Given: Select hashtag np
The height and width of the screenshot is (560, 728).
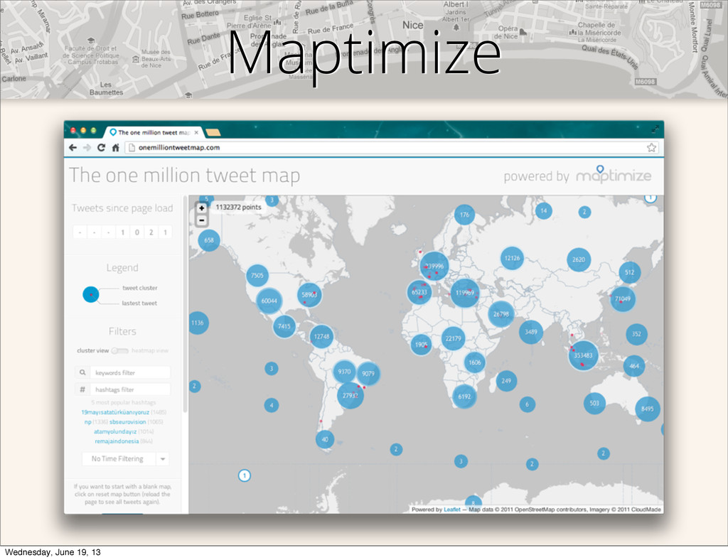Looking at the screenshot, I should [87, 421].
